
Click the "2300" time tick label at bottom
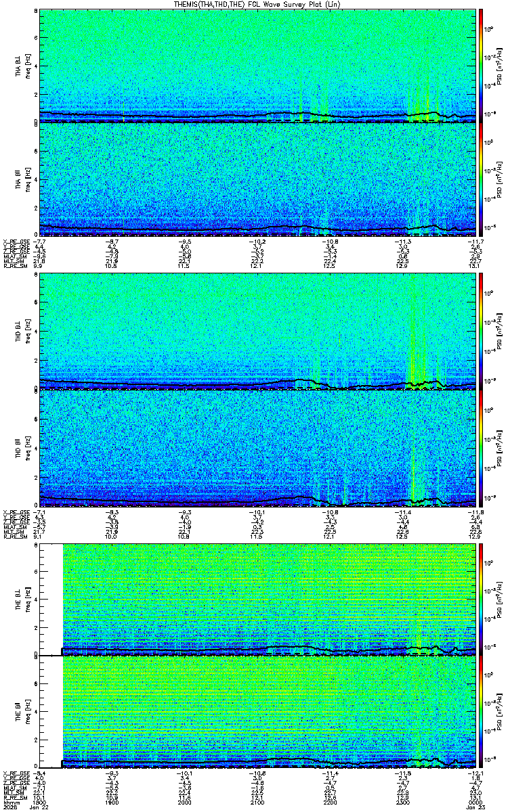point(404,801)
